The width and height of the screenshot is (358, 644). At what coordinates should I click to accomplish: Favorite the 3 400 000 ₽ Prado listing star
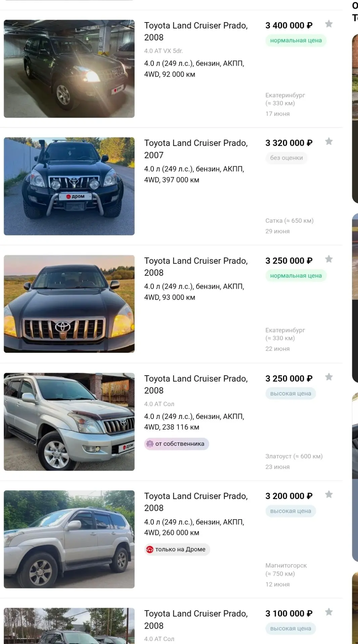[329, 24]
